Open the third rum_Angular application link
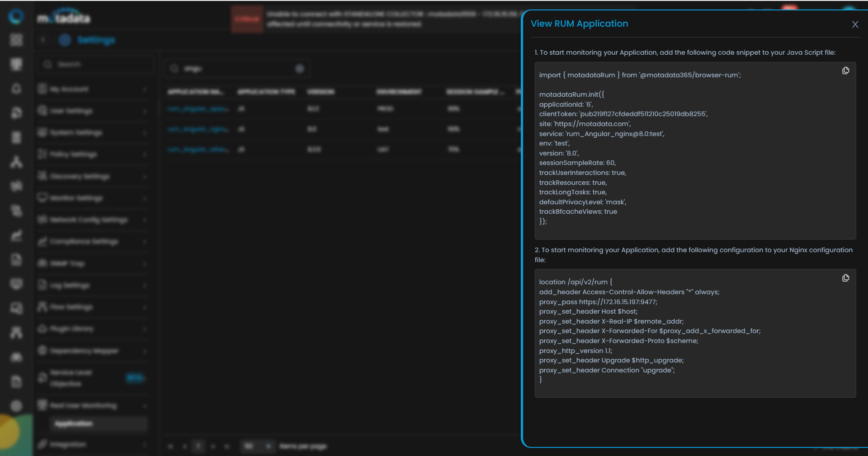Image resolution: width=868 pixels, height=456 pixels. tap(198, 150)
